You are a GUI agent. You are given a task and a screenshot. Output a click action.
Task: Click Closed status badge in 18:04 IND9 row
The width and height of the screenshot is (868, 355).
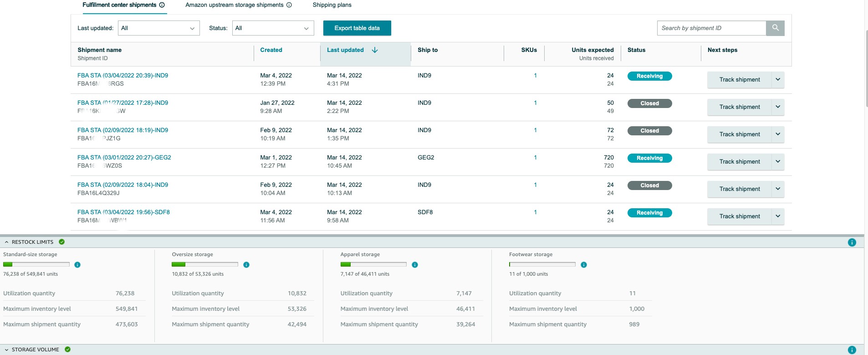tap(650, 185)
